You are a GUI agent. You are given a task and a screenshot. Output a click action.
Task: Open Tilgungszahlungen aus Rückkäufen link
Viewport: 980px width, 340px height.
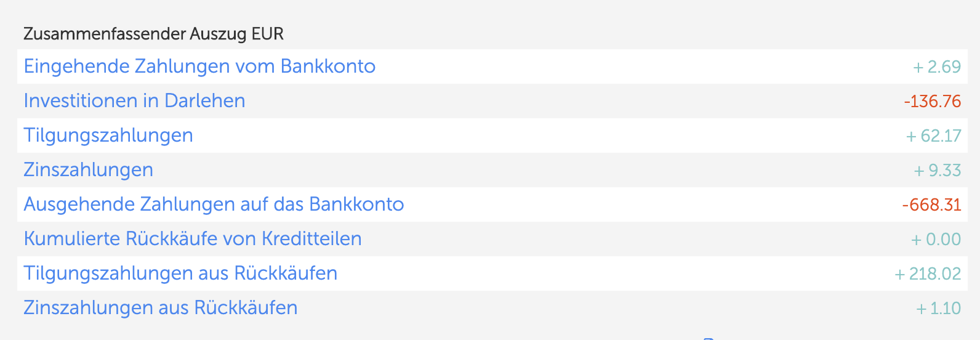coord(180,274)
